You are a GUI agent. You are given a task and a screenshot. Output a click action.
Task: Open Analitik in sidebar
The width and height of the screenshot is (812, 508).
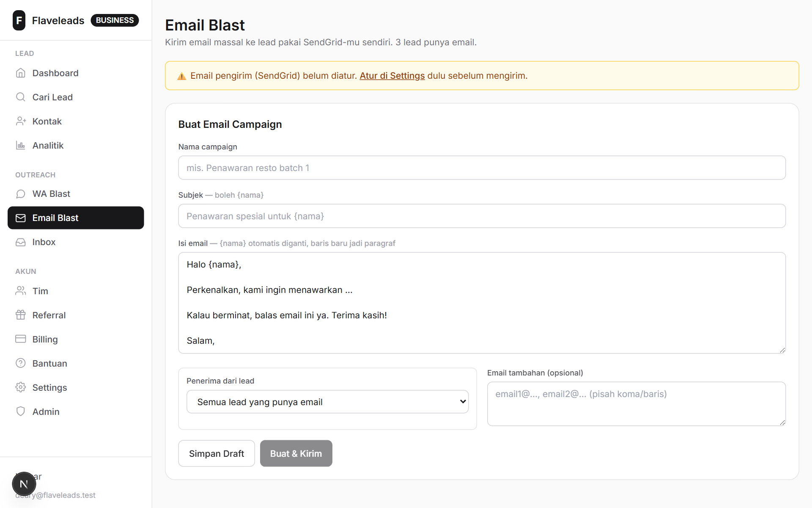click(x=76, y=145)
